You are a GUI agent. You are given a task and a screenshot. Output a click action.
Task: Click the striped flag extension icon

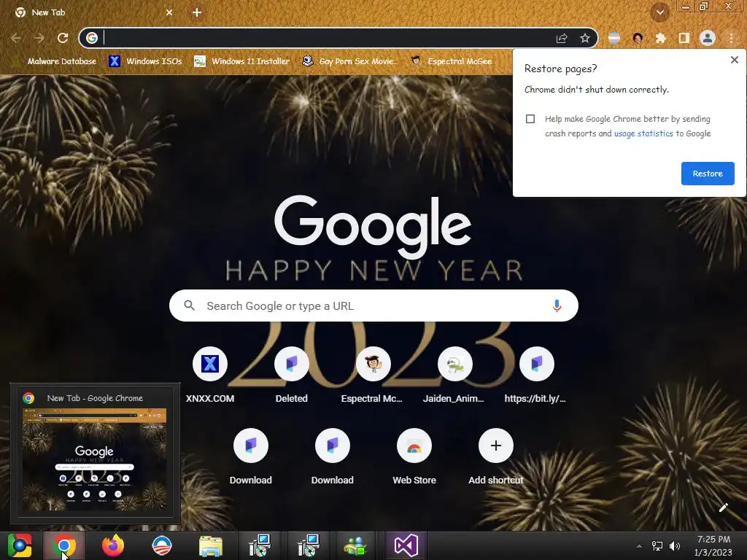point(614,38)
